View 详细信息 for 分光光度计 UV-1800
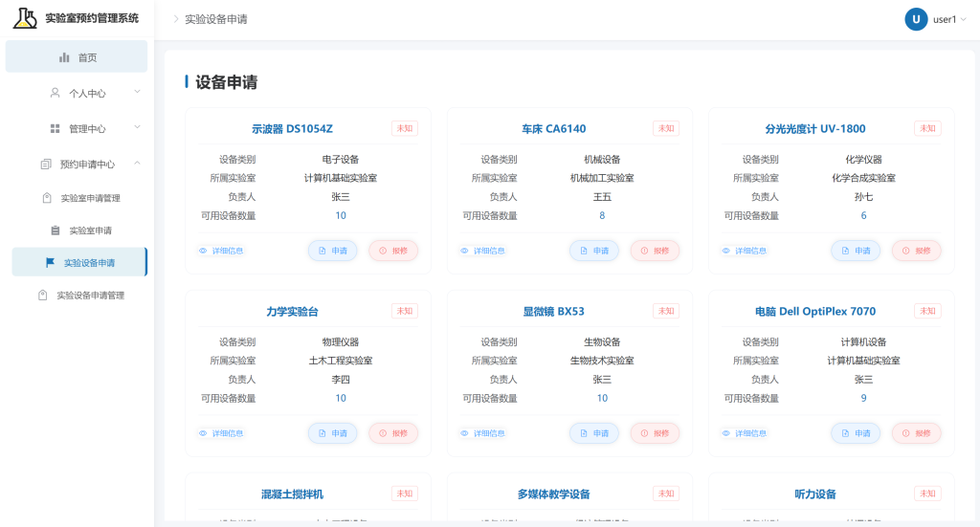Screen dimensions: 980x527 pos(745,251)
